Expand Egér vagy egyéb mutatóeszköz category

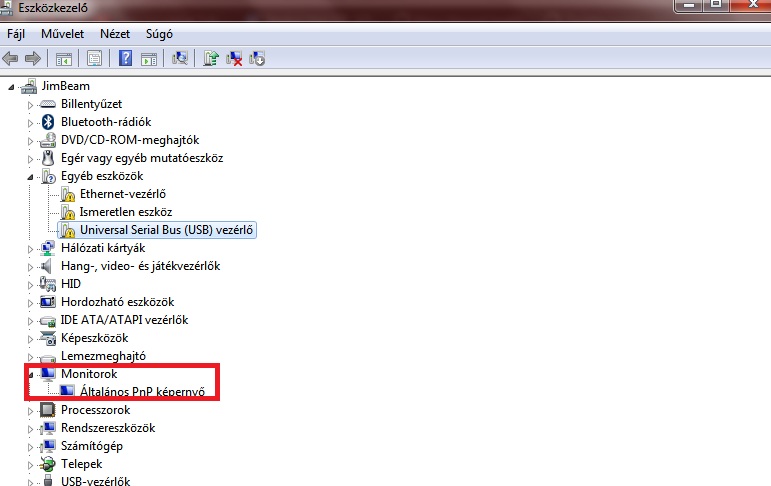click(30, 159)
